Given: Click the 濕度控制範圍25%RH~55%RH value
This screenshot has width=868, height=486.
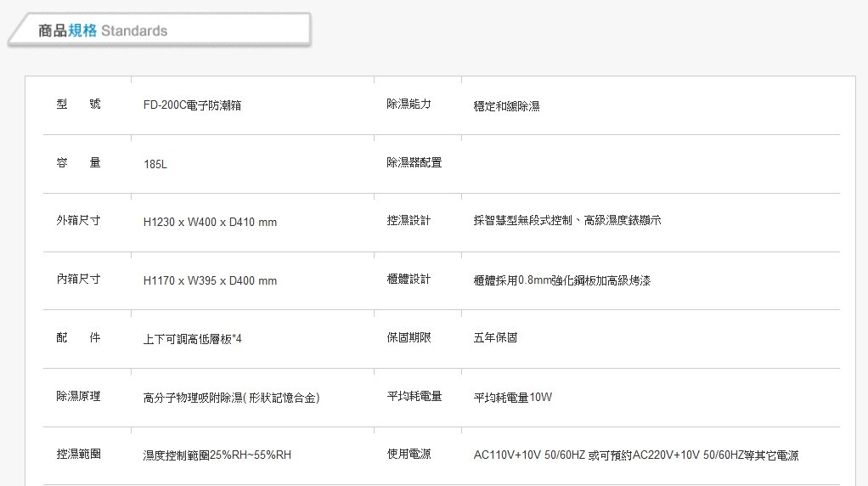Looking at the screenshot, I should click(x=217, y=455).
